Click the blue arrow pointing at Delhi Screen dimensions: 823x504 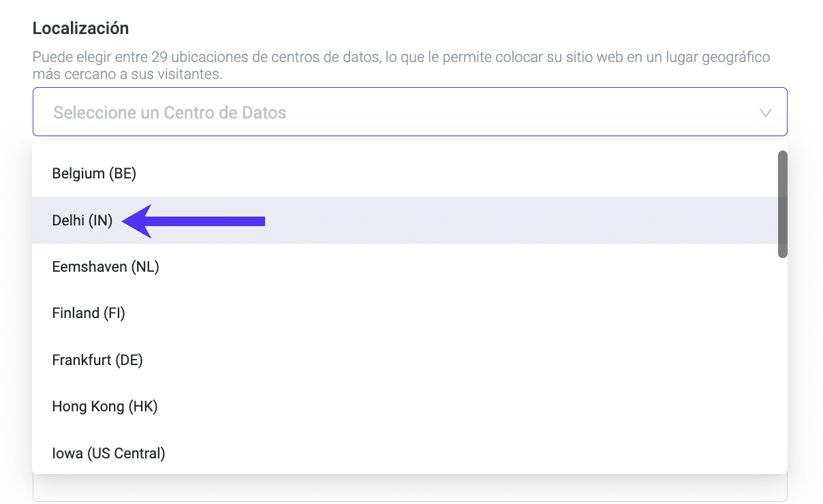tap(196, 221)
